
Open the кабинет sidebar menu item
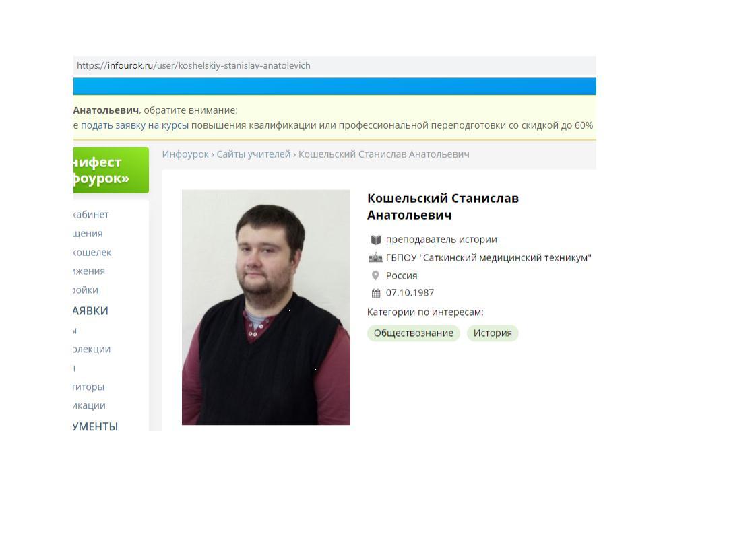[x=91, y=214]
